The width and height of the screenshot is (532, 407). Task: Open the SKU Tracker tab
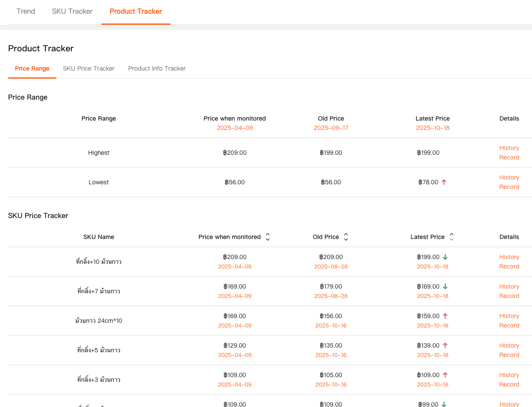pyautogui.click(x=72, y=11)
